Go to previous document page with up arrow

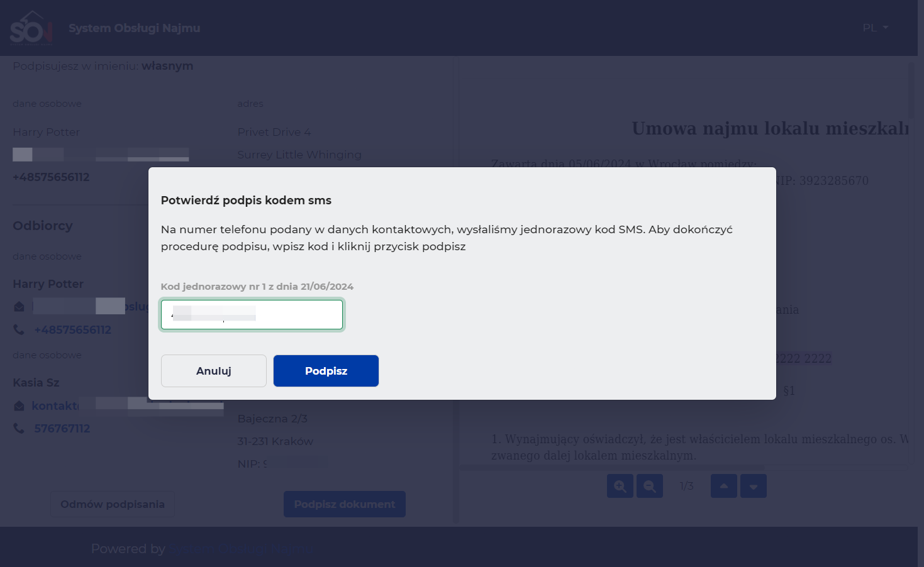(724, 486)
